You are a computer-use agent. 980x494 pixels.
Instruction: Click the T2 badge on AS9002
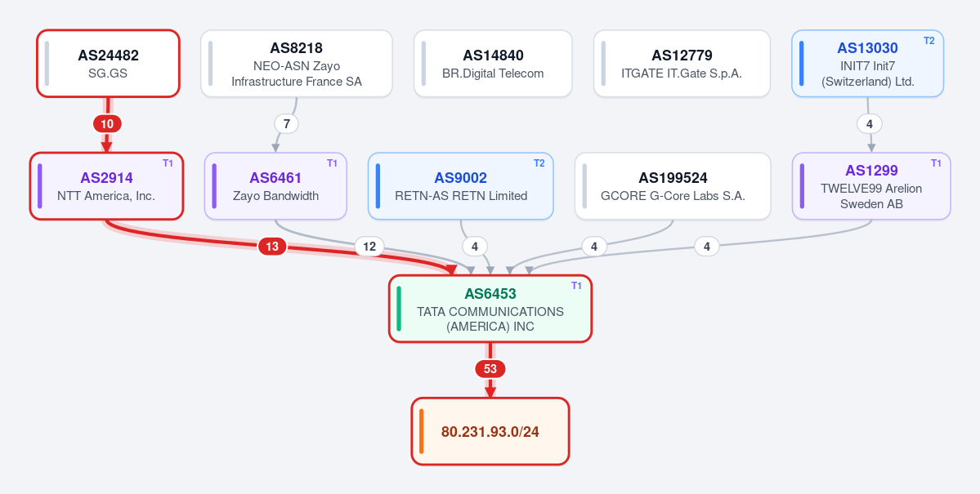(539, 163)
